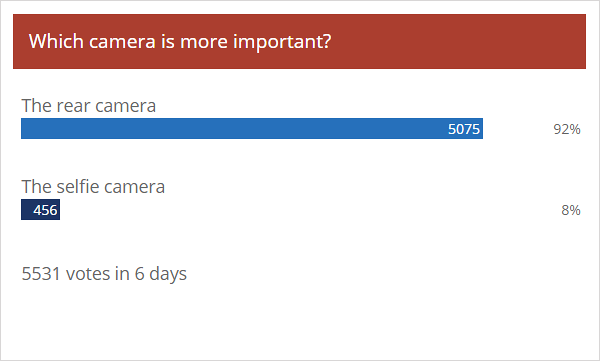Click the 456 vote count
The width and height of the screenshot is (600, 361).
pyautogui.click(x=45, y=210)
